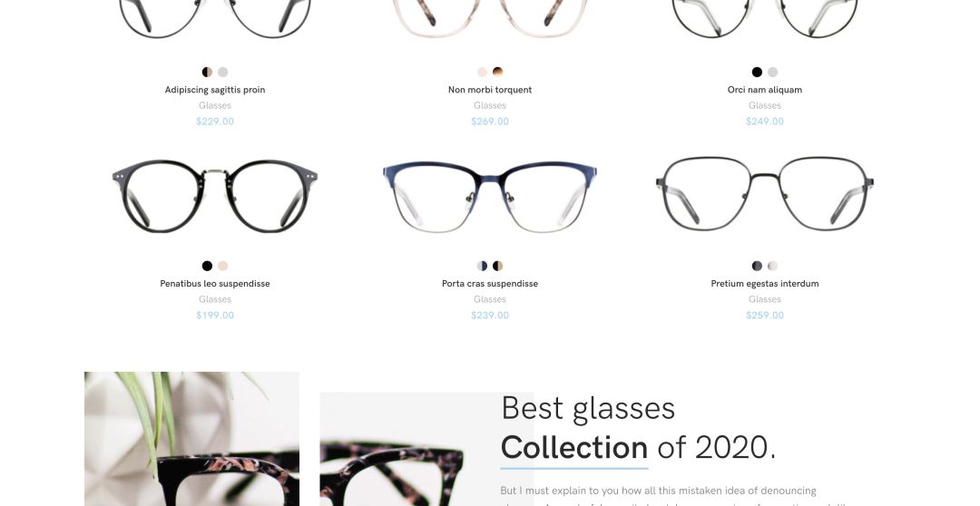Choose tortoise swatch under Non morbi torquent
Viewport: 980px width, 506px height.
point(497,72)
